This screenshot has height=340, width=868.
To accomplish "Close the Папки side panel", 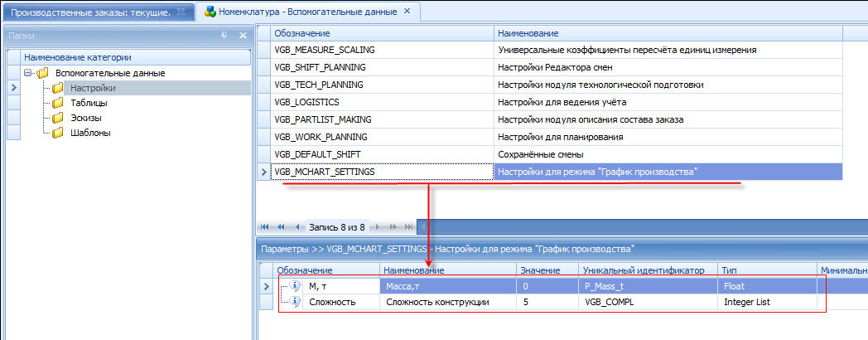I will pos(243,36).
